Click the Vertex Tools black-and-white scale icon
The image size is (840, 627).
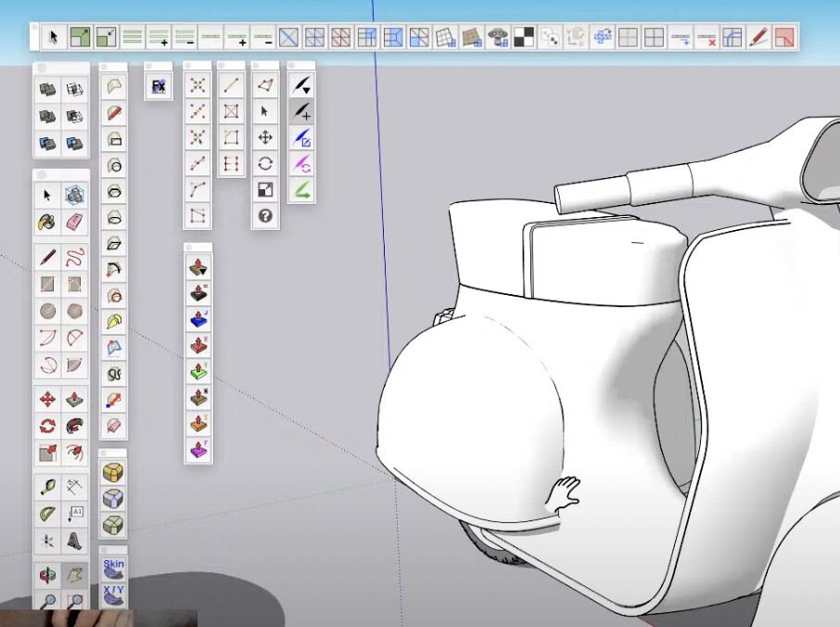tap(265, 190)
